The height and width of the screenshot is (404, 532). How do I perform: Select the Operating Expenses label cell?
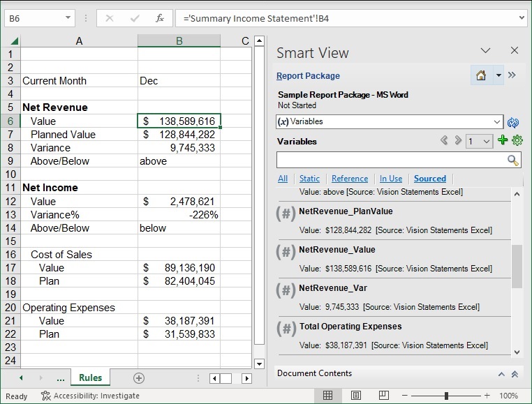coord(79,308)
